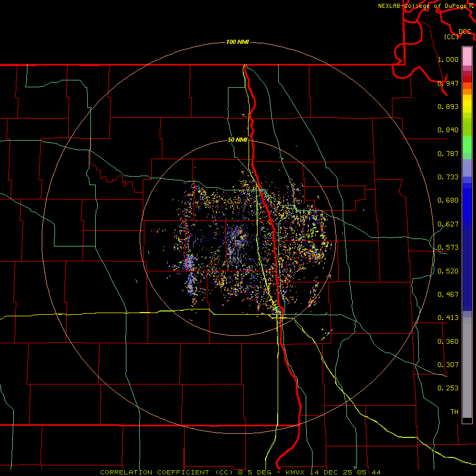Image resolution: width=476 pixels, height=476 pixels.
Task: Select the 0.733 scale value
Action: pyautogui.click(x=448, y=177)
